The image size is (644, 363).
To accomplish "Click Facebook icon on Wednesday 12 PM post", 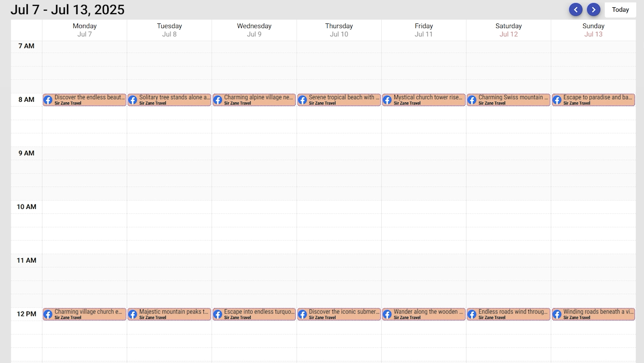I will [217, 314].
